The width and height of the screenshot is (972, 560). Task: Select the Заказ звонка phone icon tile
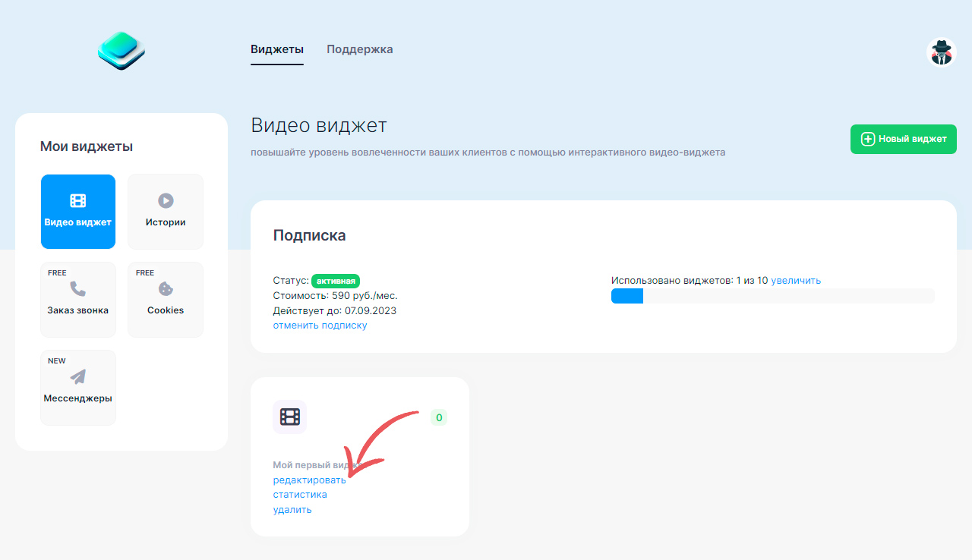click(x=78, y=300)
